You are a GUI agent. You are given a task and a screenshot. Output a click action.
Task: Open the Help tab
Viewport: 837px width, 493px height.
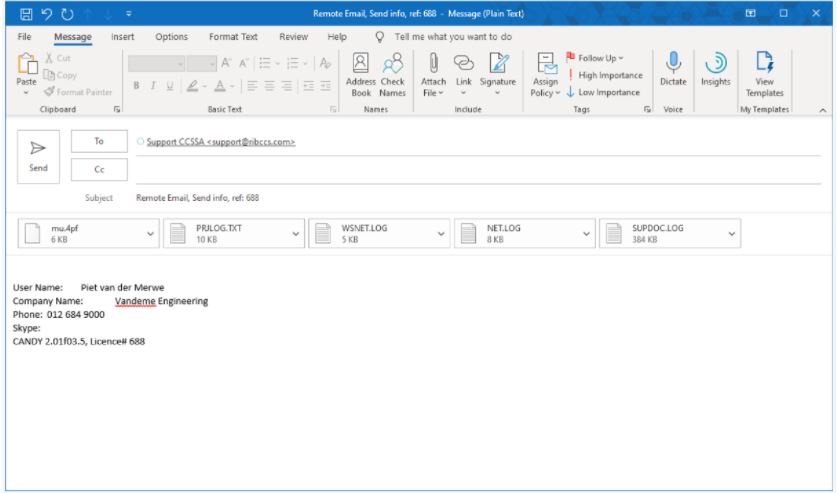[337, 37]
